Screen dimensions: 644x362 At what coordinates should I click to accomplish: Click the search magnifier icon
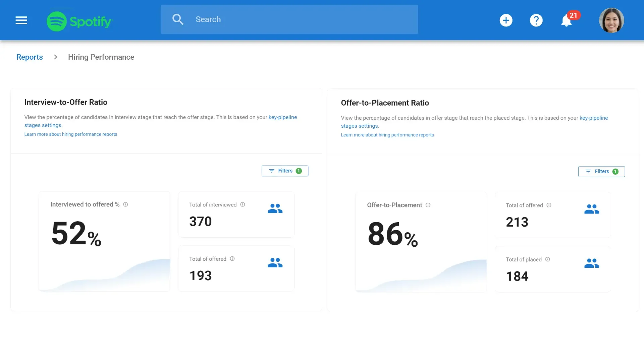pyautogui.click(x=178, y=19)
